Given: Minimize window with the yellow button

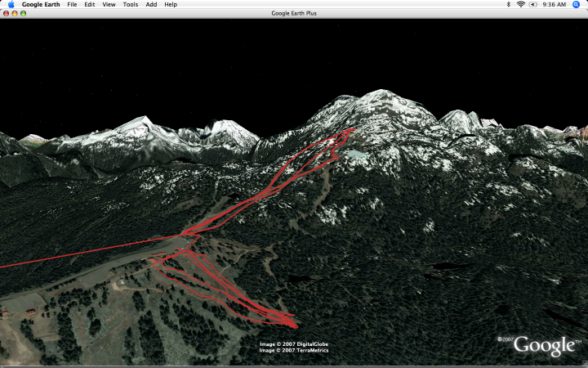Looking at the screenshot, I should point(15,14).
